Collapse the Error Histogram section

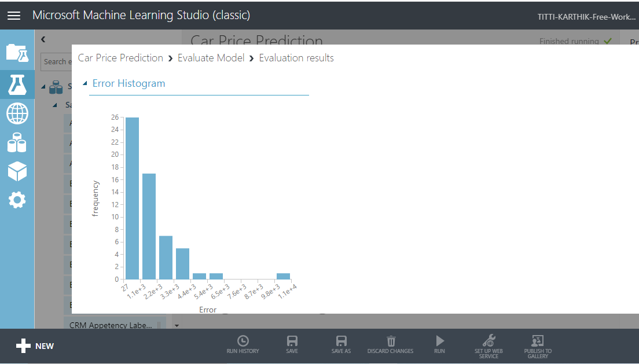point(85,83)
